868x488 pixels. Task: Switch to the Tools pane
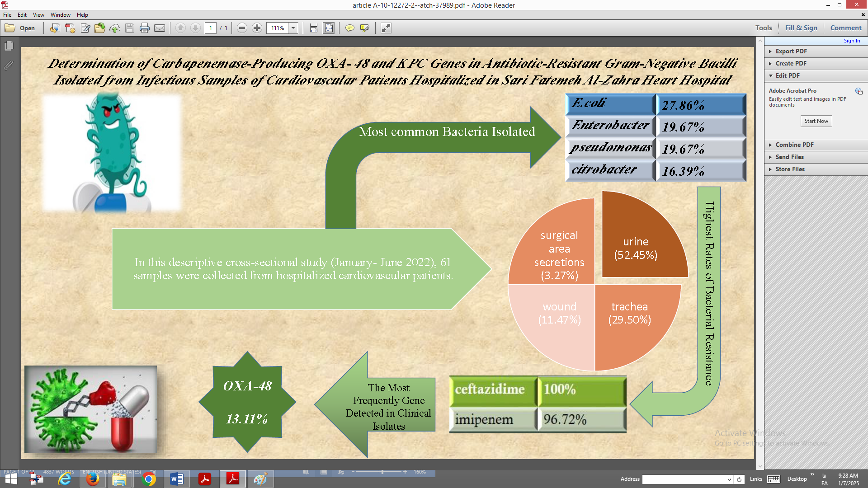(764, 28)
